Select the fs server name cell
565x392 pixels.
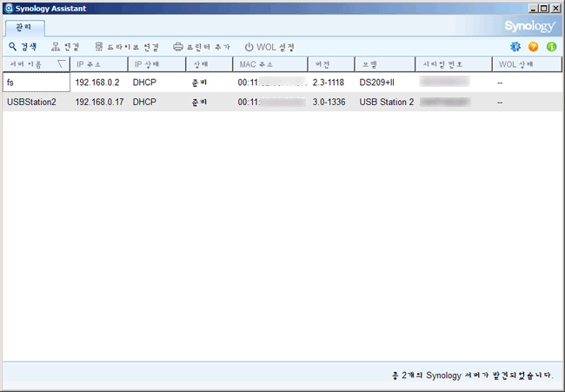pos(37,83)
